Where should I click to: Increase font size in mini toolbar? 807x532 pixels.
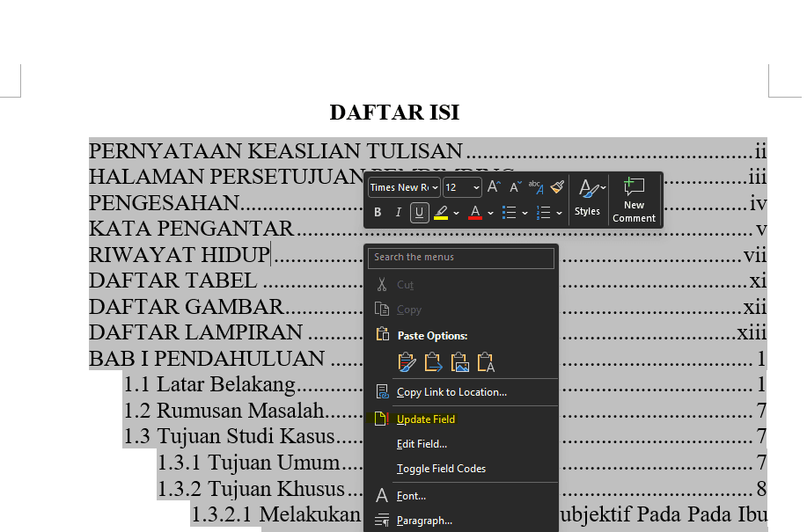click(x=494, y=187)
